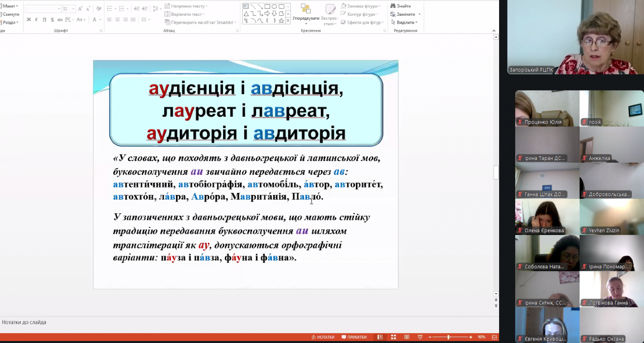Viewport: 644px width, 343px height.
Task: Click the Increase font size icon
Action: pos(80,8)
